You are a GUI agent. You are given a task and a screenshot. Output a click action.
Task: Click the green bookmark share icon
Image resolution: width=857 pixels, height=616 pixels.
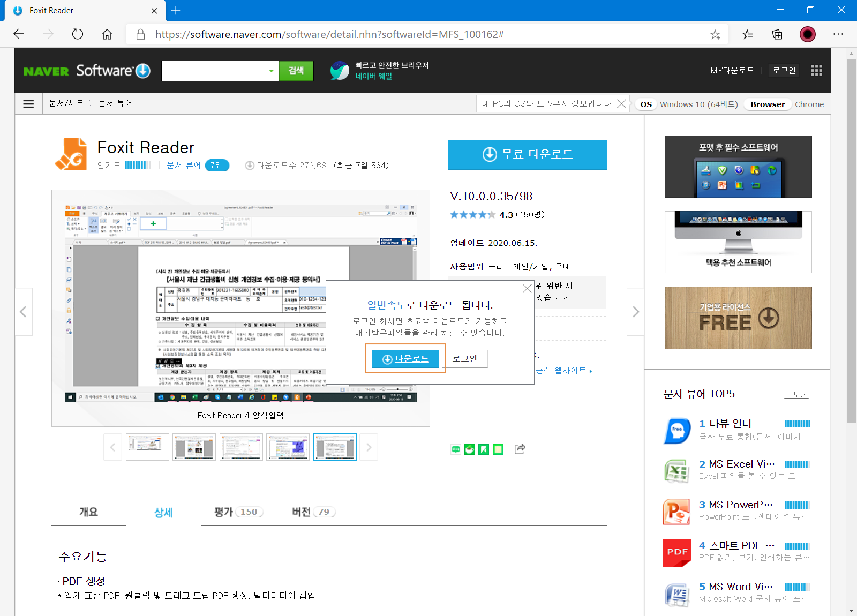(484, 449)
